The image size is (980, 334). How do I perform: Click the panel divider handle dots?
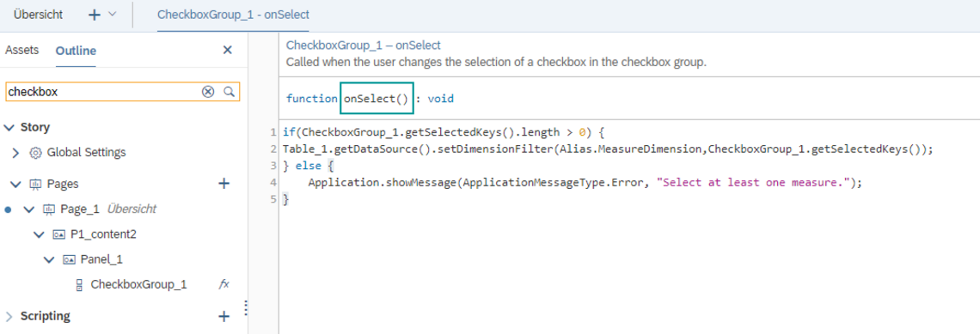[246, 307]
